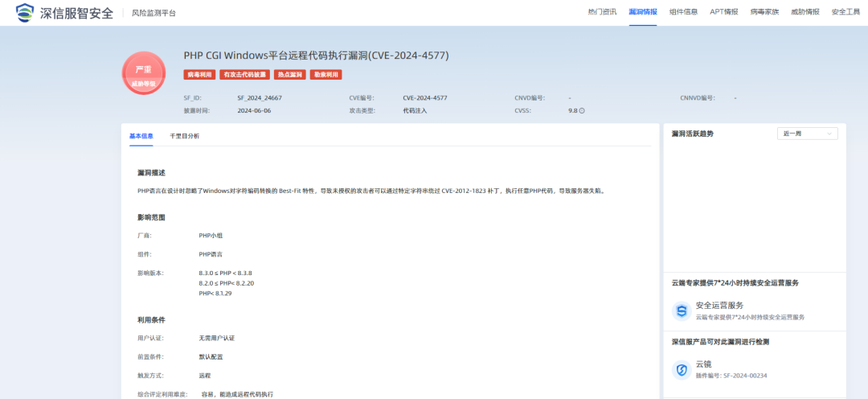This screenshot has height=399, width=868.
Task: Click the 病毒利用 tag
Action: 199,74
